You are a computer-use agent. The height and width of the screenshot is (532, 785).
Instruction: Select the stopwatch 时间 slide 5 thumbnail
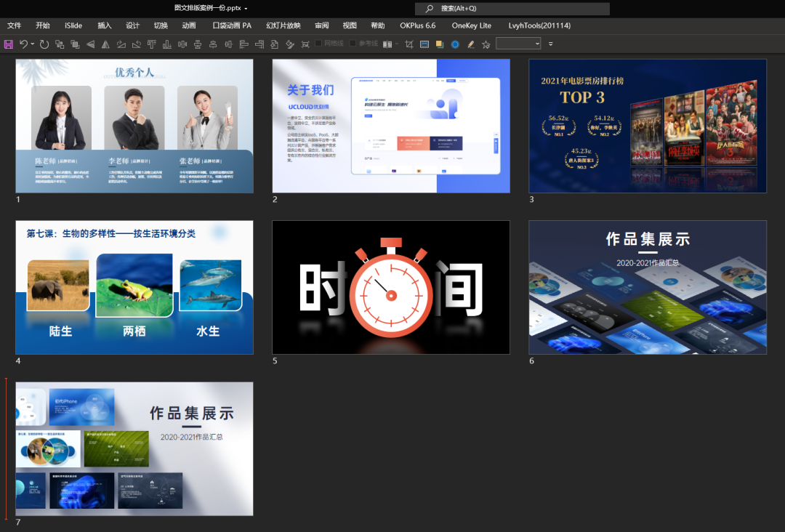coord(391,287)
